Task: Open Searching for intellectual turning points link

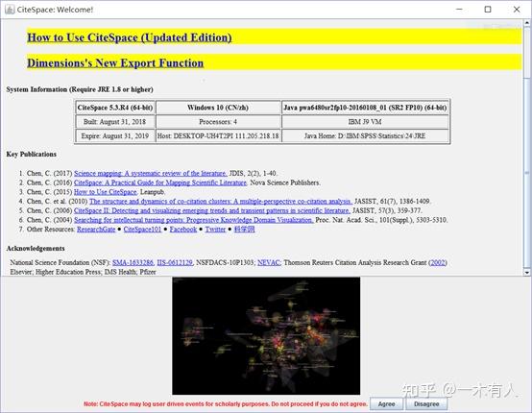Action: 193,220
